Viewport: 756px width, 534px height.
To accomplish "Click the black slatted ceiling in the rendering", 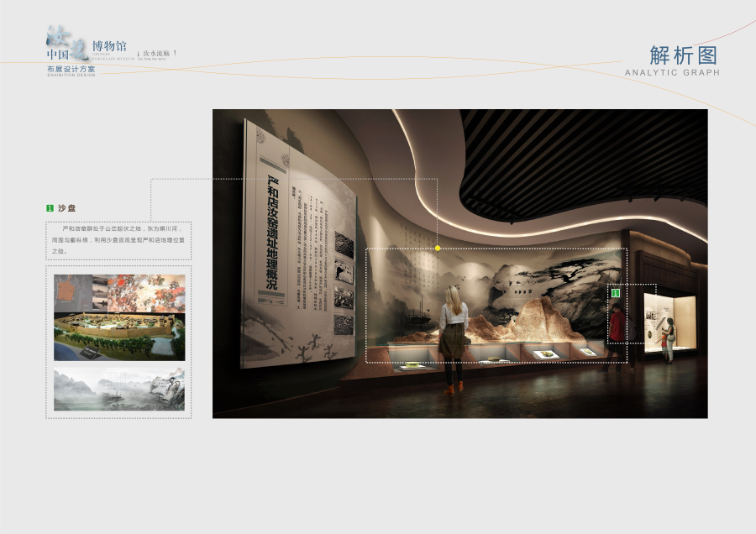I will (x=588, y=160).
